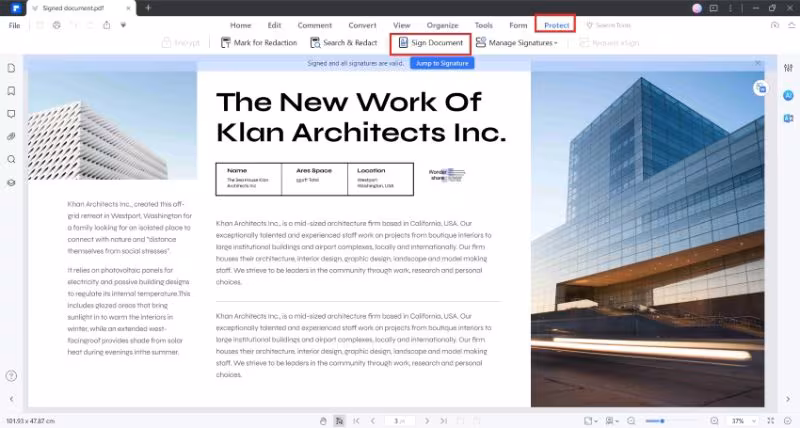This screenshot has width=800, height=428.
Task: Open the three-dot more options menu
Action: coord(731,8)
